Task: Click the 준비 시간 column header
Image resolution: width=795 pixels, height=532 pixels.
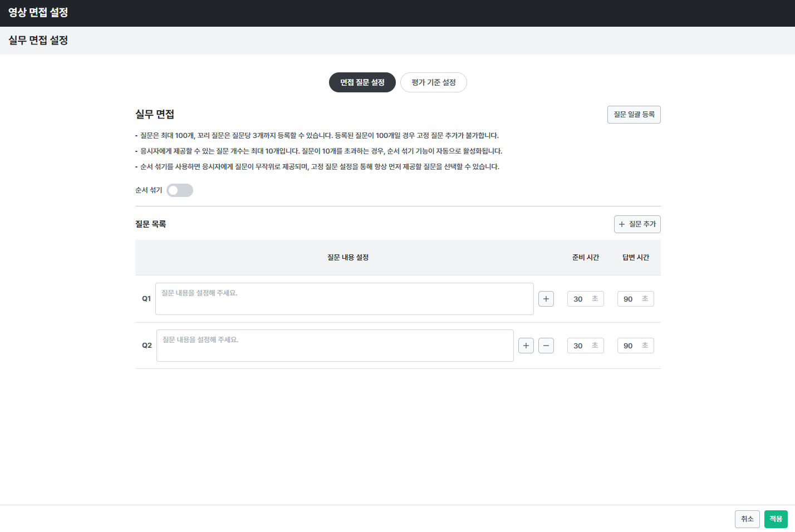Action: (585, 258)
